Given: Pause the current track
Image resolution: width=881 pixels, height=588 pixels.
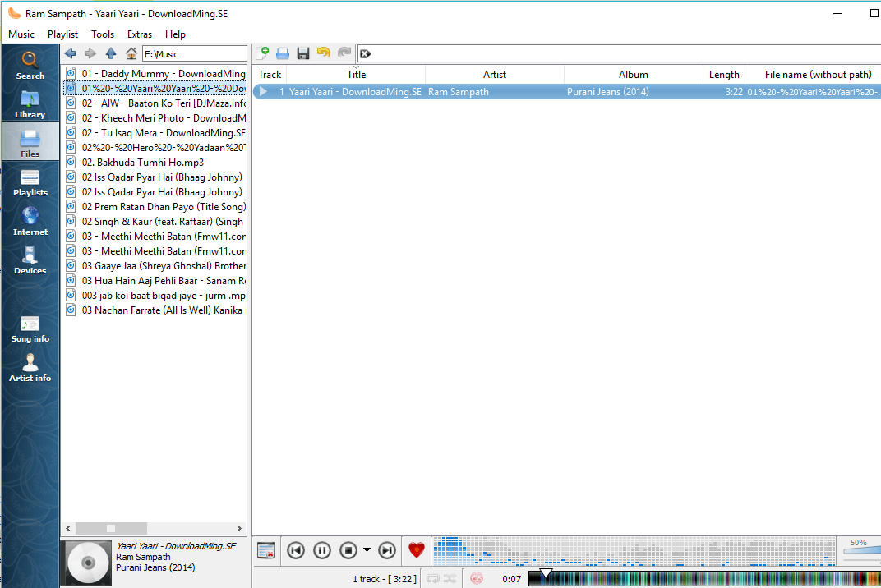Looking at the screenshot, I should (322, 550).
